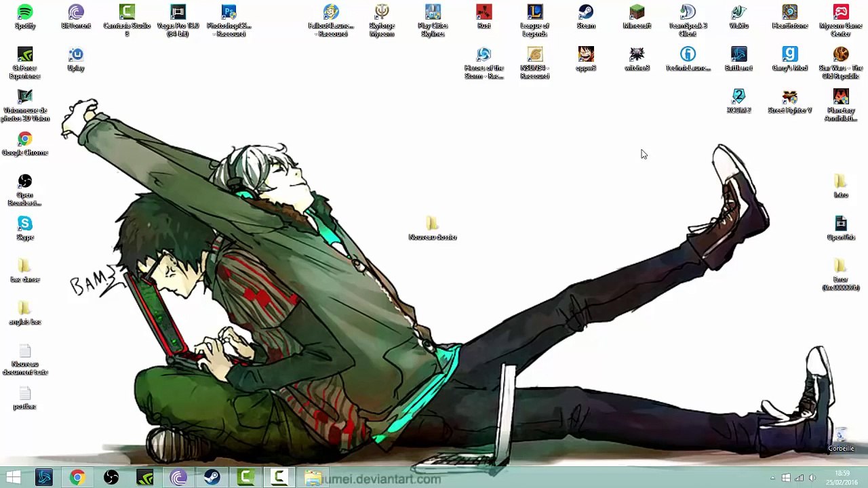Select the Planetary Annihilation desktop icon
The width and height of the screenshot is (868, 488).
tap(841, 105)
